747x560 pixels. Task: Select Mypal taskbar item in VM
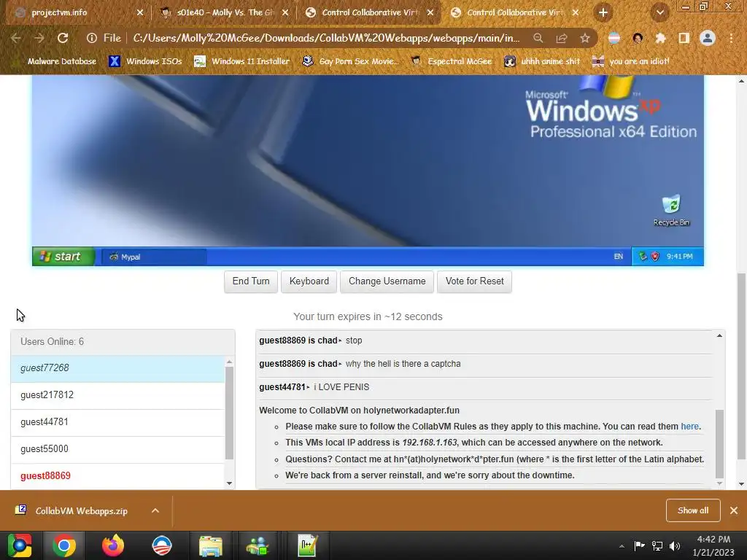153,257
